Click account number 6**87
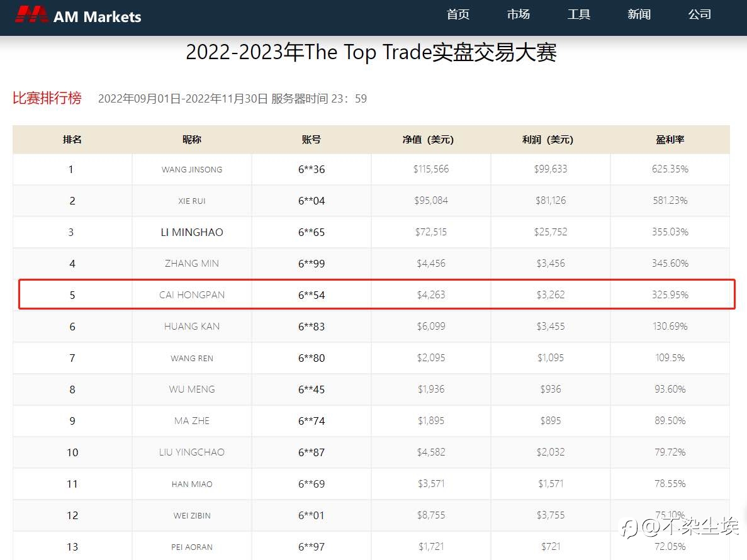 coord(312,452)
